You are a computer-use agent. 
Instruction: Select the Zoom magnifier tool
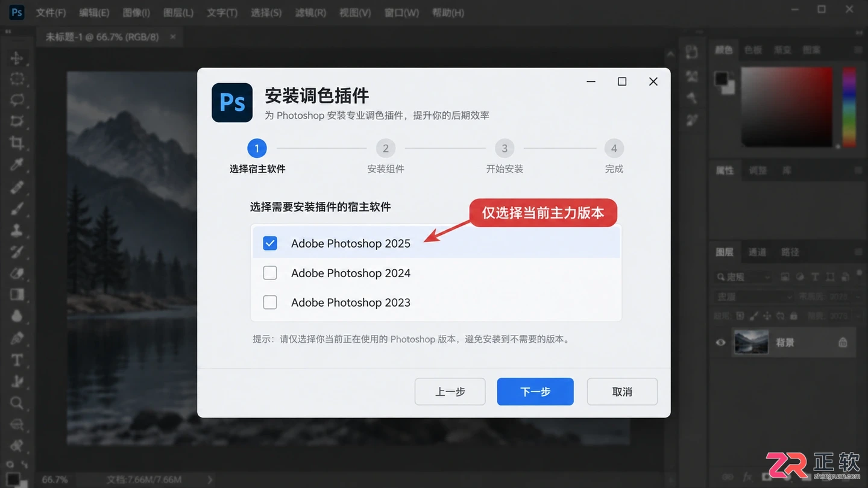(17, 402)
